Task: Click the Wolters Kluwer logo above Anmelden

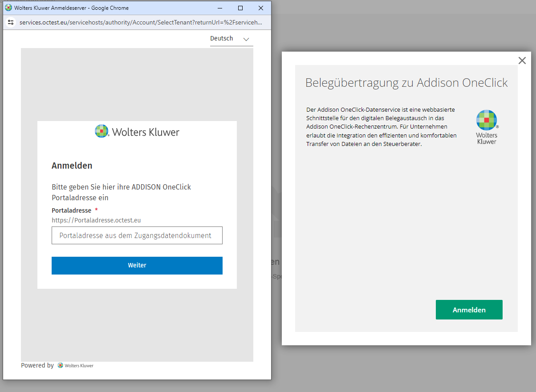Action: coord(137,132)
